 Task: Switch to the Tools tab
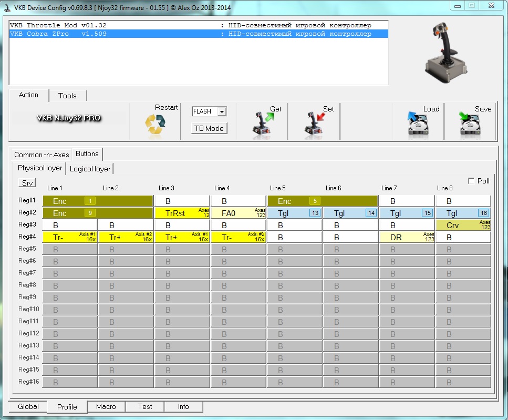(67, 96)
